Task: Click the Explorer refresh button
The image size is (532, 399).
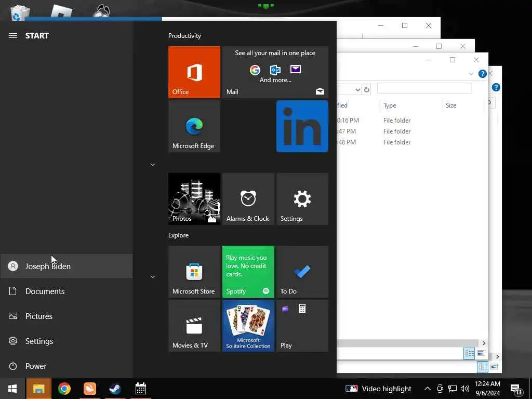Action: [x=366, y=89]
